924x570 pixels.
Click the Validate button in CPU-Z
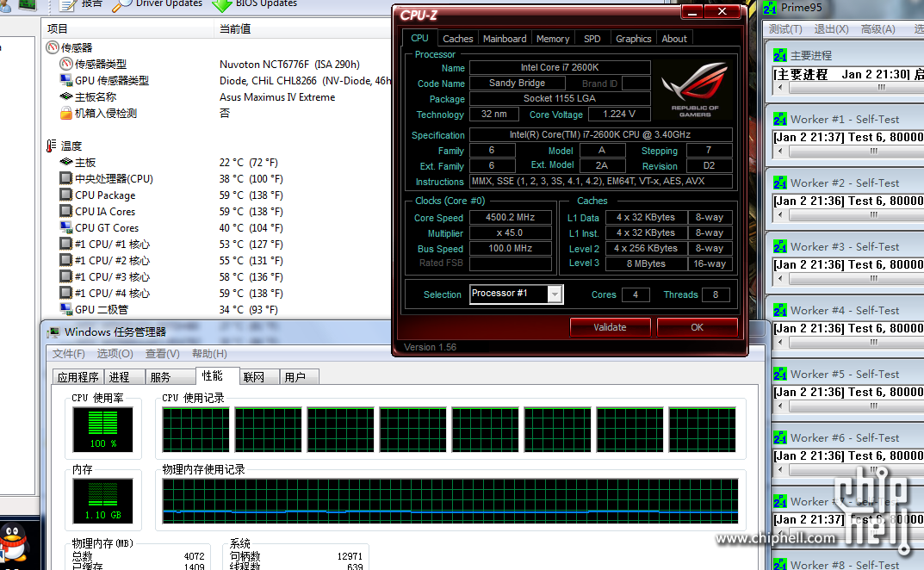pos(610,327)
